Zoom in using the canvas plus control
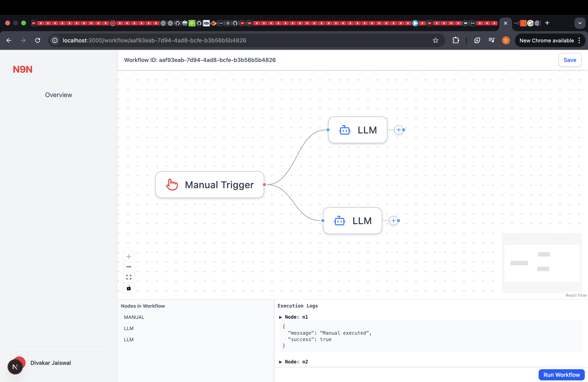The height and width of the screenshot is (382, 588). pyautogui.click(x=129, y=256)
